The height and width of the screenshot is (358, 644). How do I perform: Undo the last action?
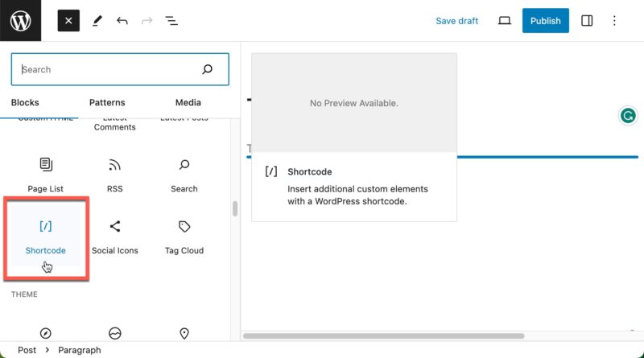tap(122, 21)
